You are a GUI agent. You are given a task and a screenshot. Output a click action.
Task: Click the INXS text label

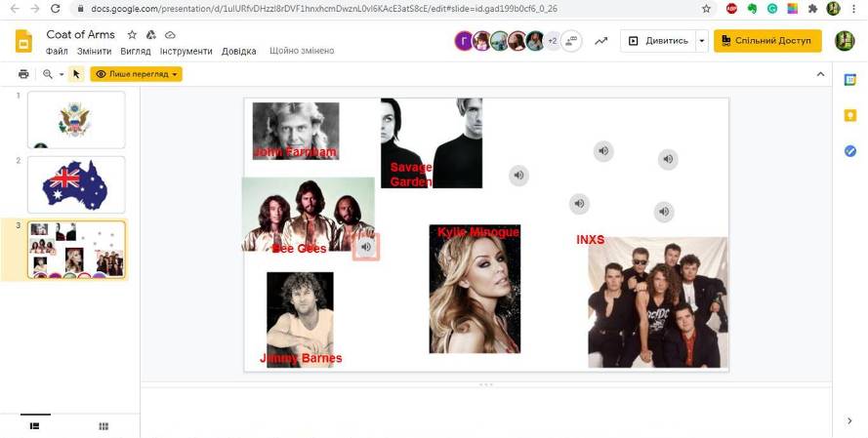tap(590, 240)
